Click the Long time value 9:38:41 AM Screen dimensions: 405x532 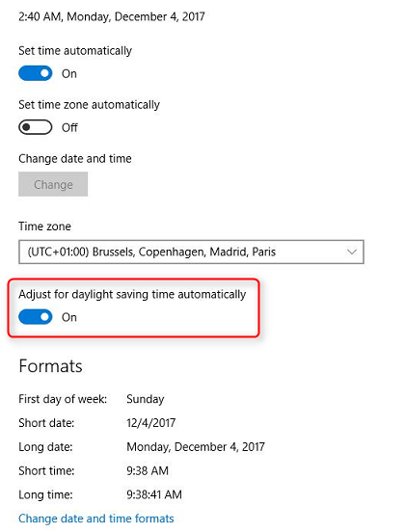point(154,494)
